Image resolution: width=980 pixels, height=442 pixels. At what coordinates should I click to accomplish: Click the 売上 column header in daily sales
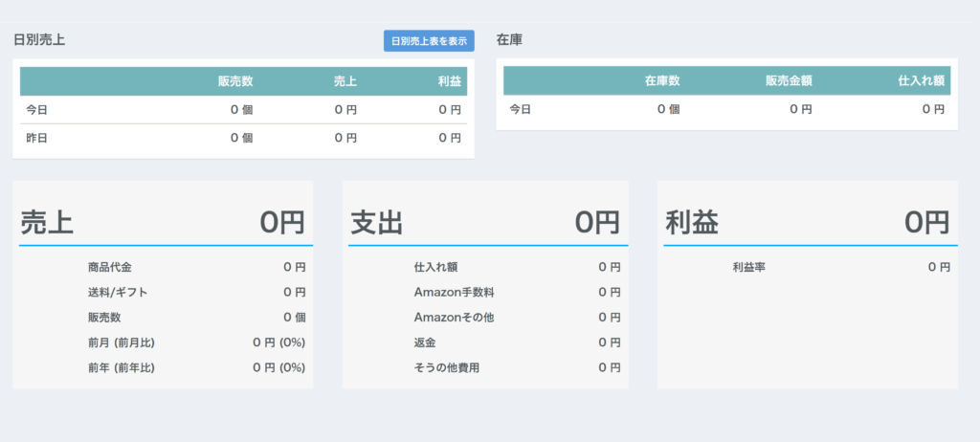tap(345, 81)
